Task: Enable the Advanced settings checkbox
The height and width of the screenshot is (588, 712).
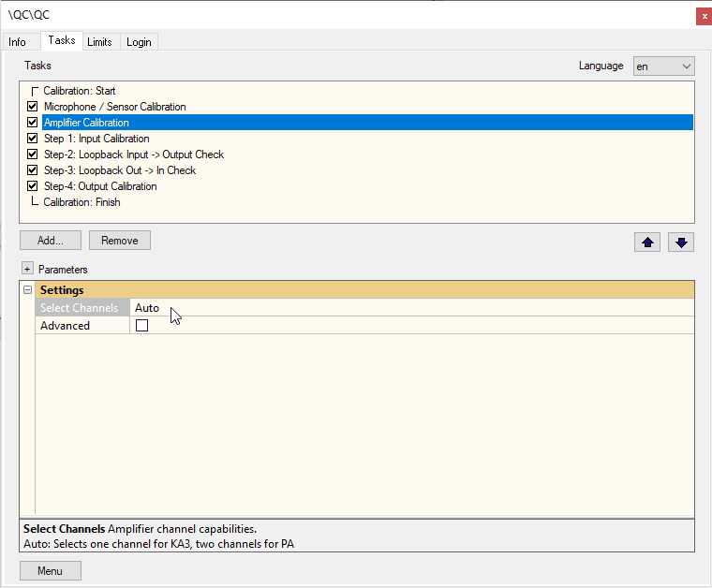Action: click(x=141, y=325)
